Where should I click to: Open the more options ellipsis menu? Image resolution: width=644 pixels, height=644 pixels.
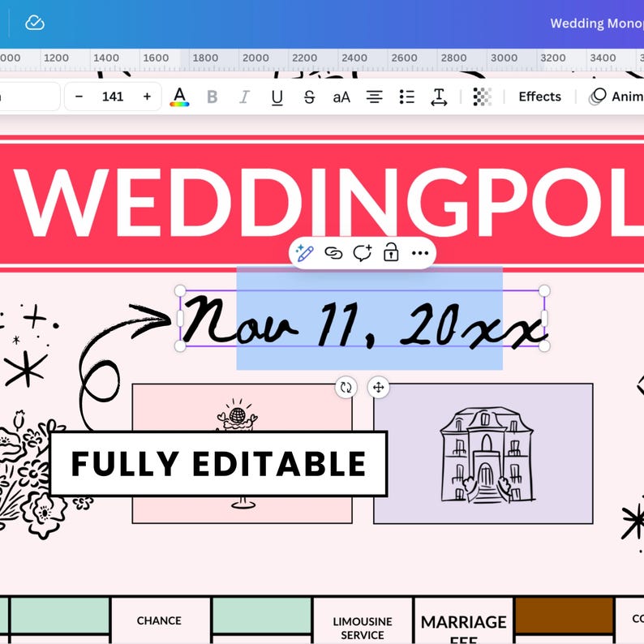pyautogui.click(x=420, y=253)
